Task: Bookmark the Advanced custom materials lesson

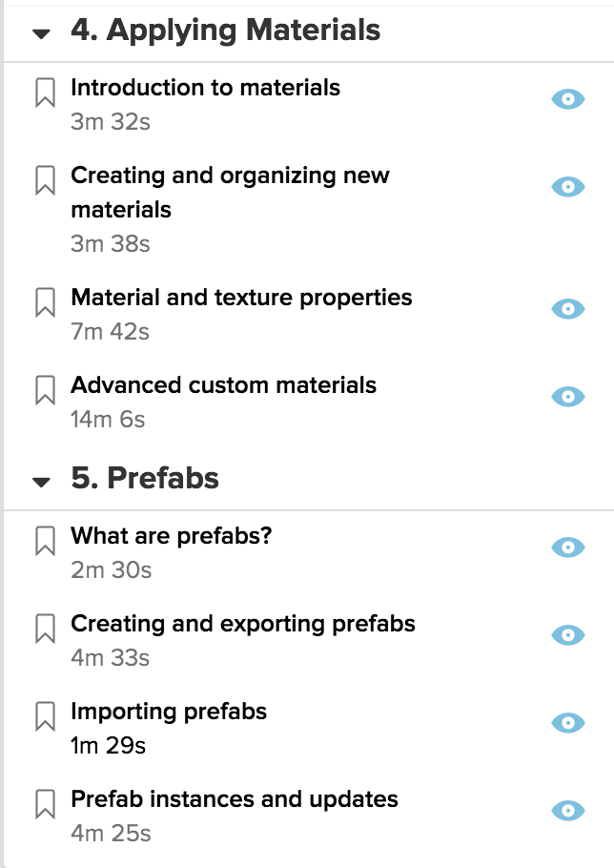Action: coord(46,390)
